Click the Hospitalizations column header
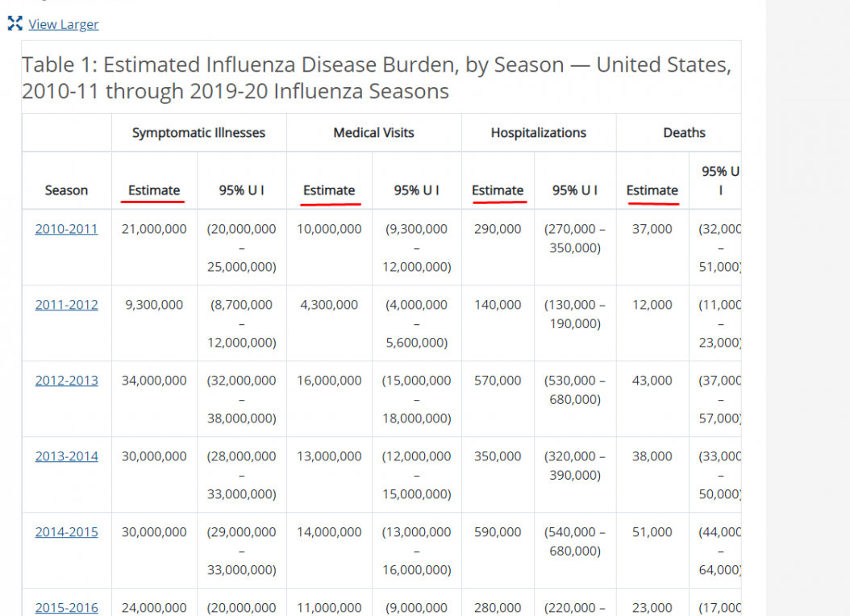 (x=538, y=133)
